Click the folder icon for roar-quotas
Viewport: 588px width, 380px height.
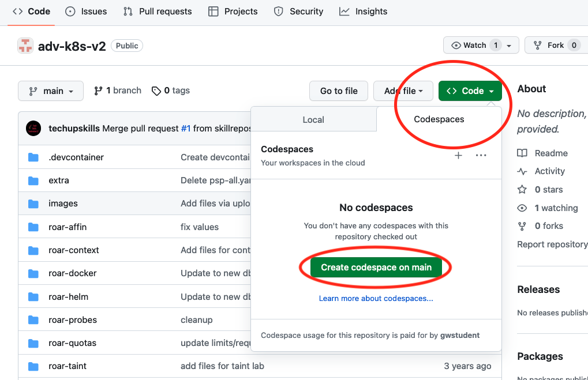(33, 343)
